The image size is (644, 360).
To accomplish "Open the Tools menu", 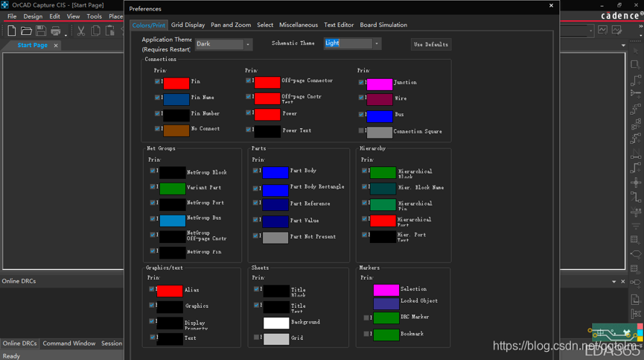I will [x=94, y=16].
